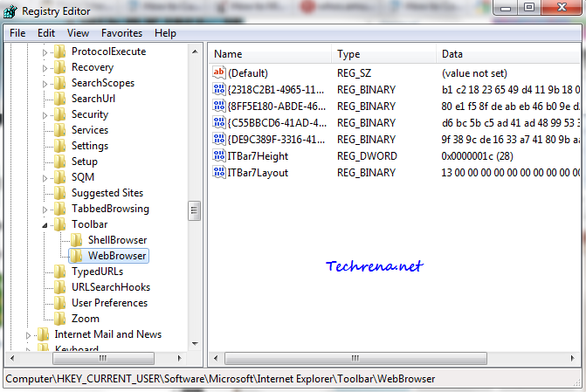The height and width of the screenshot is (392, 586).
Task: Click the Suggested Sites folder icon
Action: click(59, 193)
